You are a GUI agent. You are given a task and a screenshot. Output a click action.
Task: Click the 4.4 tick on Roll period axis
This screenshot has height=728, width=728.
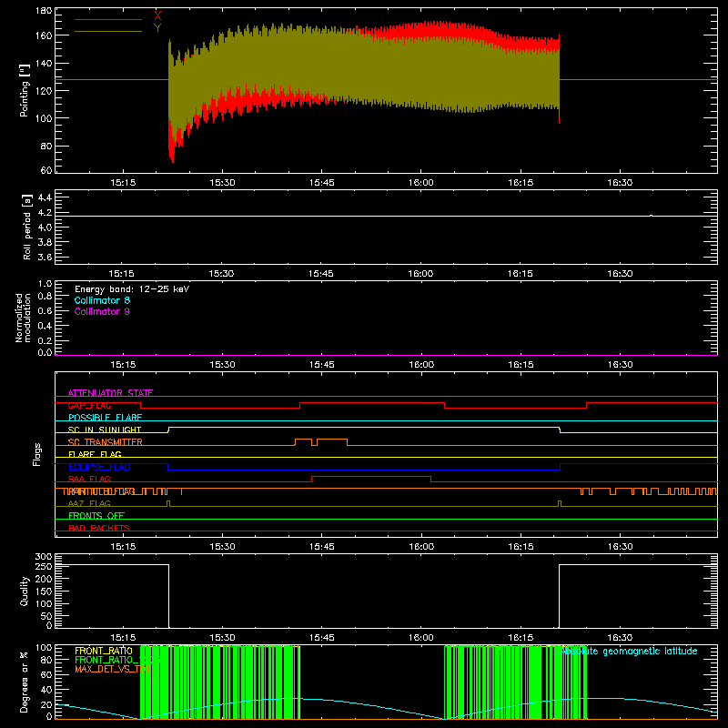[45, 197]
